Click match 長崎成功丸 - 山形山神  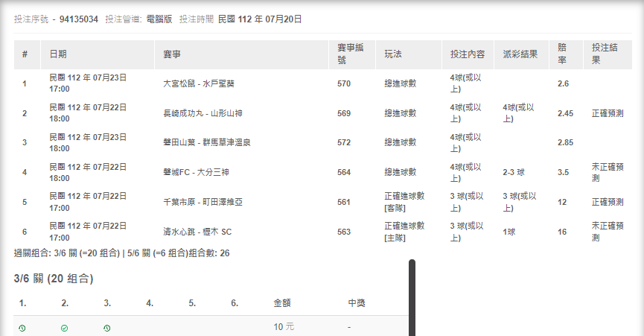click(203, 113)
